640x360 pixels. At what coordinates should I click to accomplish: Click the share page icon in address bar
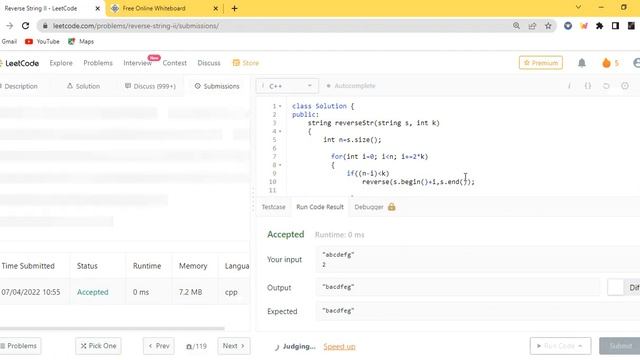pyautogui.click(x=532, y=26)
